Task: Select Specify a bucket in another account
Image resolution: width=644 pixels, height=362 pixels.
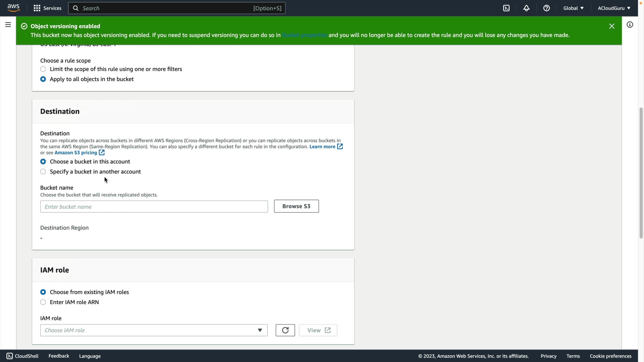Action: (43, 172)
